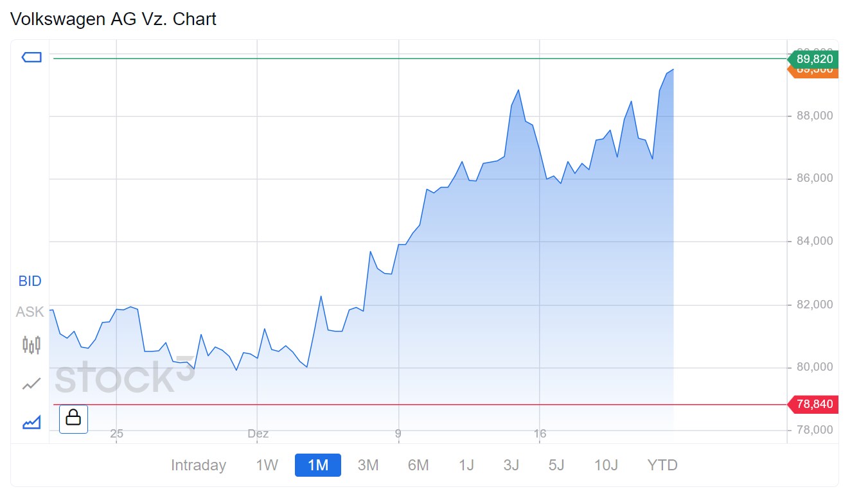Click the padlock lock icon

tap(73, 418)
